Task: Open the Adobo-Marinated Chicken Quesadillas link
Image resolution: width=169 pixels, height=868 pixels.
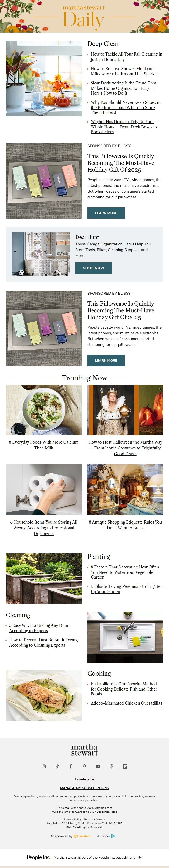Action: 126,703
